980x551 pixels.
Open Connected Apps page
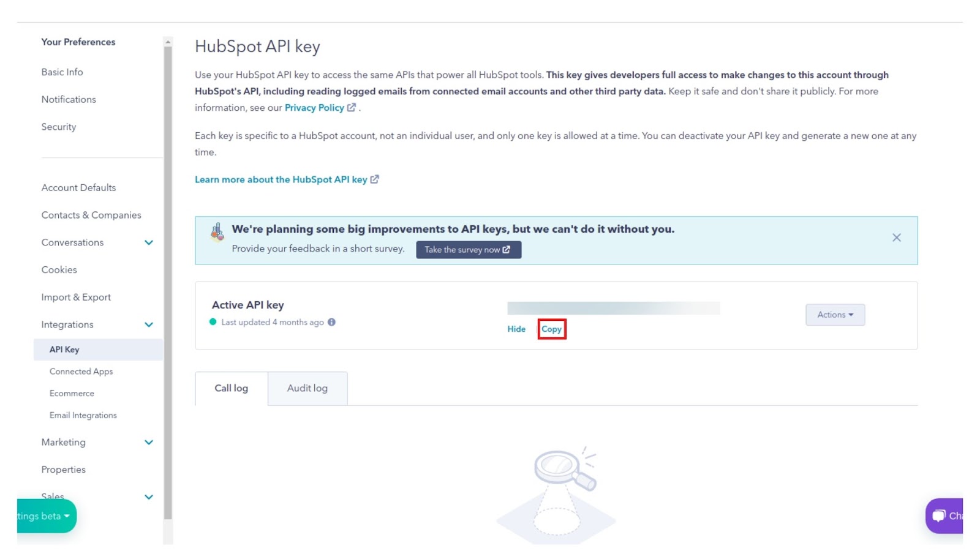pos(81,372)
